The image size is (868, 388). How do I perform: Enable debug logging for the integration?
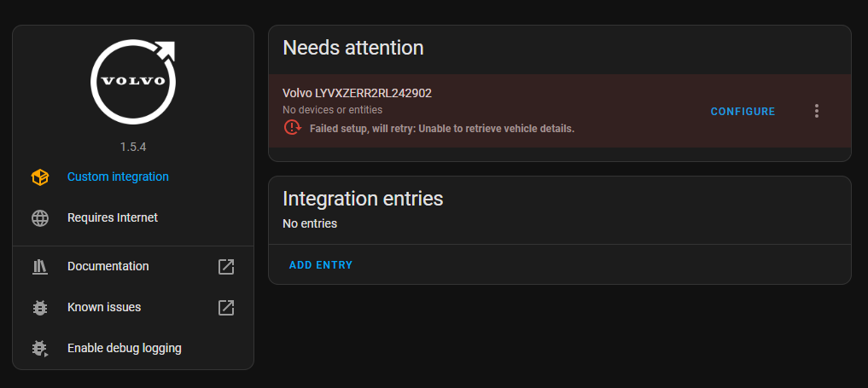click(125, 348)
